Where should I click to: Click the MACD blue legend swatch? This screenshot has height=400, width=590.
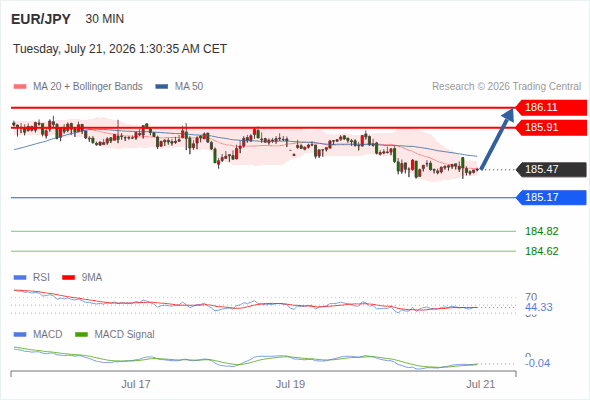[20, 335]
